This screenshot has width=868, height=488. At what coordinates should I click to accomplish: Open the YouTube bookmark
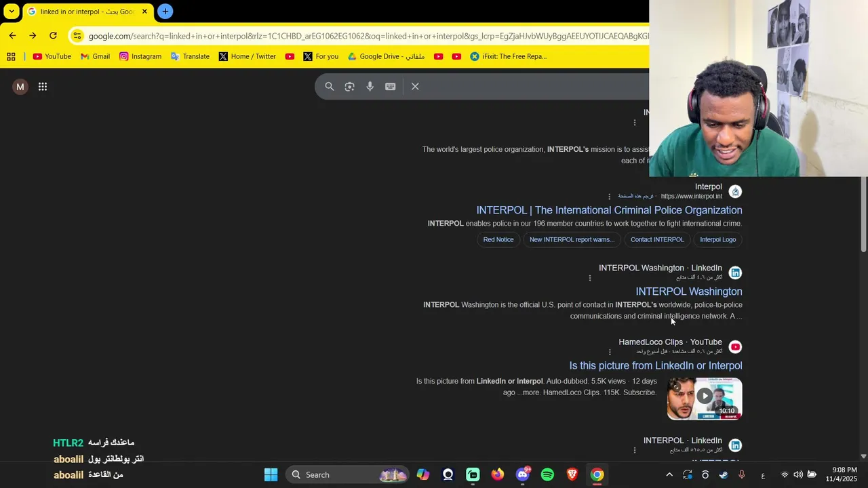[x=52, y=56]
